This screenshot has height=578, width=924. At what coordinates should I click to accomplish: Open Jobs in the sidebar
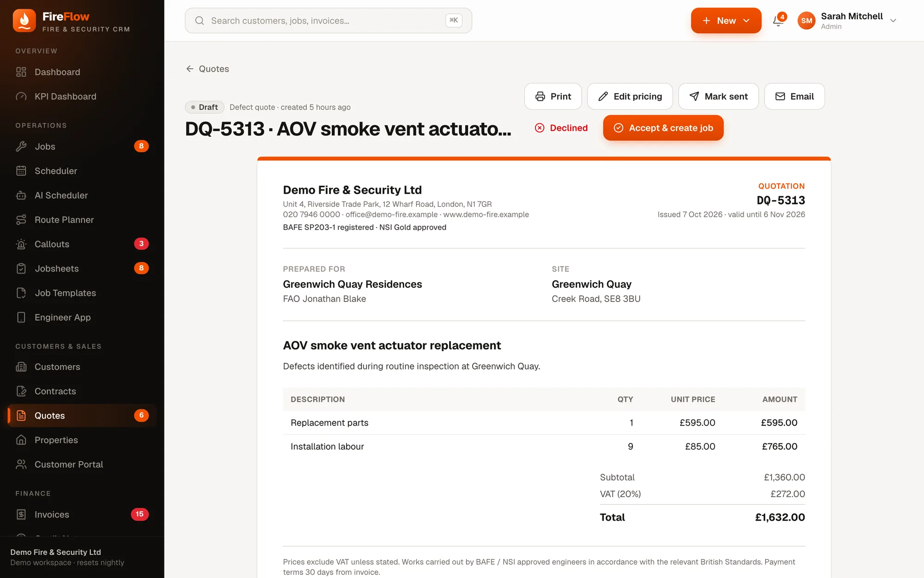click(x=82, y=147)
